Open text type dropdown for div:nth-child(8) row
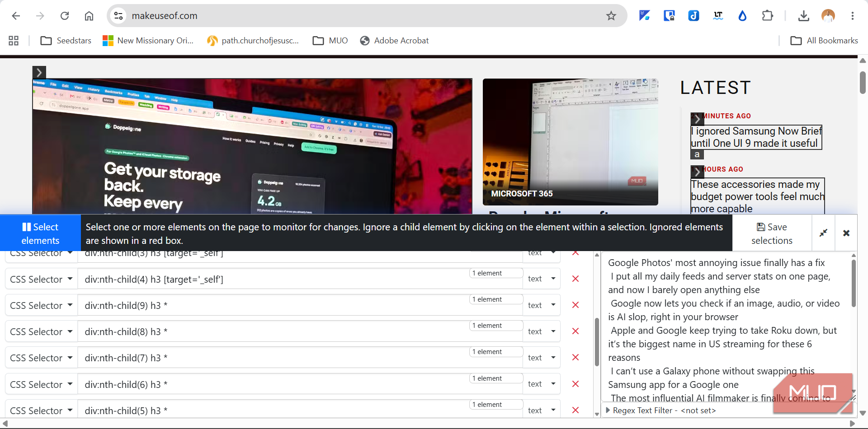 tap(542, 331)
